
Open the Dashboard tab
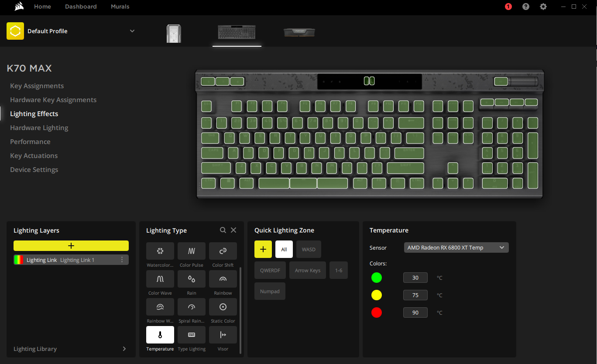point(81,7)
